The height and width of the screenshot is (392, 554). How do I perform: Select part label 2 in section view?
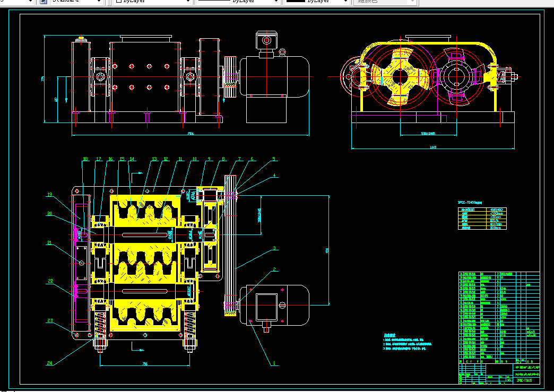(274, 269)
